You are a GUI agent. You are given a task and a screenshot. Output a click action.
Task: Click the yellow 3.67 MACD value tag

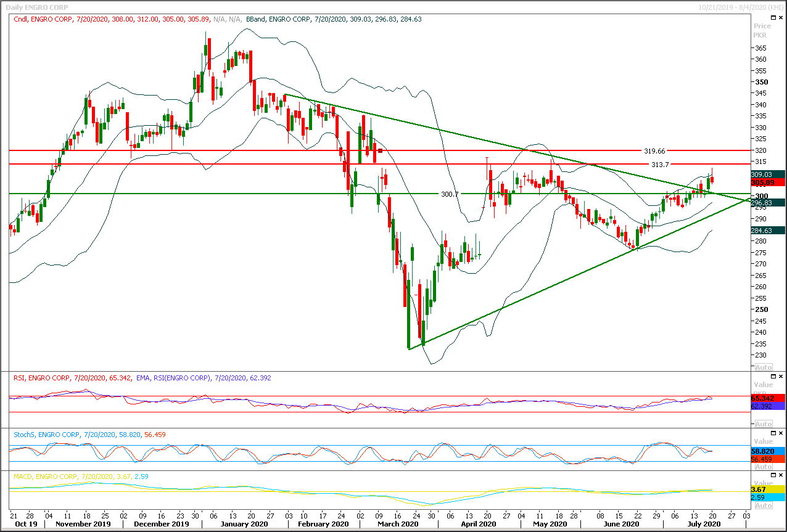click(768, 489)
